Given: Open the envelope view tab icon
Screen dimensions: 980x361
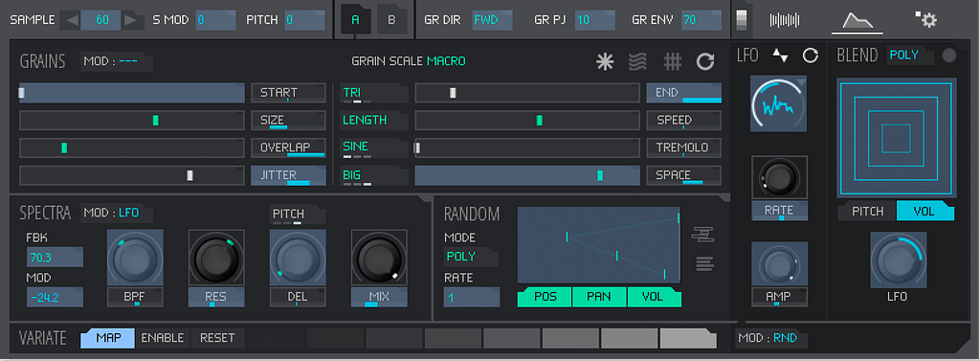Looking at the screenshot, I should [x=857, y=21].
